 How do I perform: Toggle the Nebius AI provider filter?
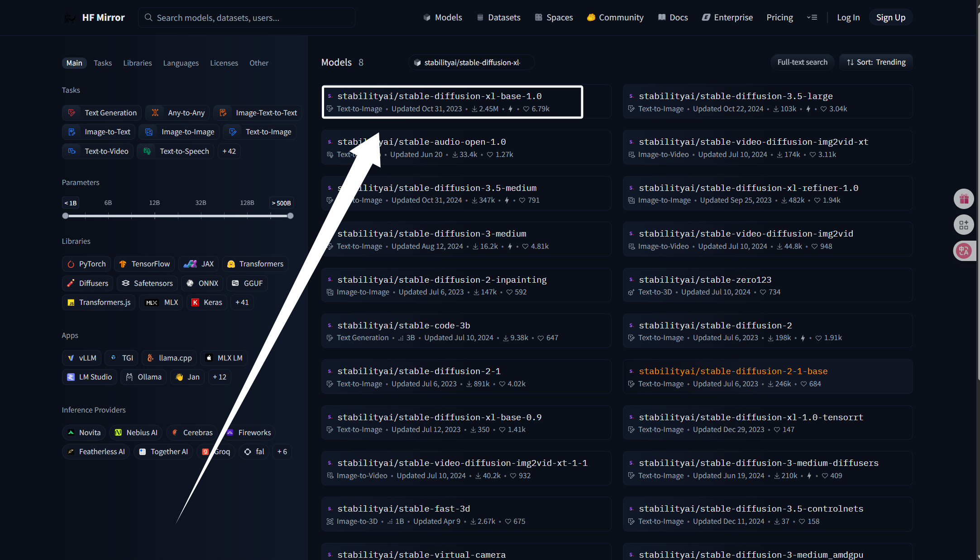pos(136,432)
